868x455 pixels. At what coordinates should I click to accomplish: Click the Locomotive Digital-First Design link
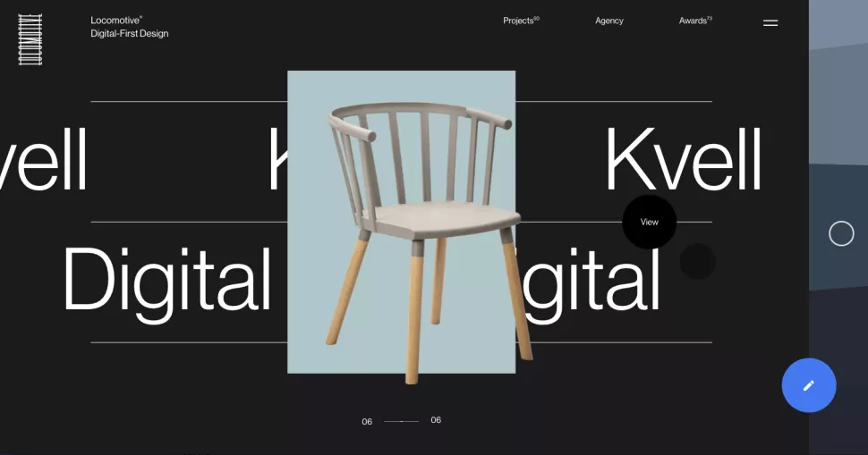click(130, 27)
